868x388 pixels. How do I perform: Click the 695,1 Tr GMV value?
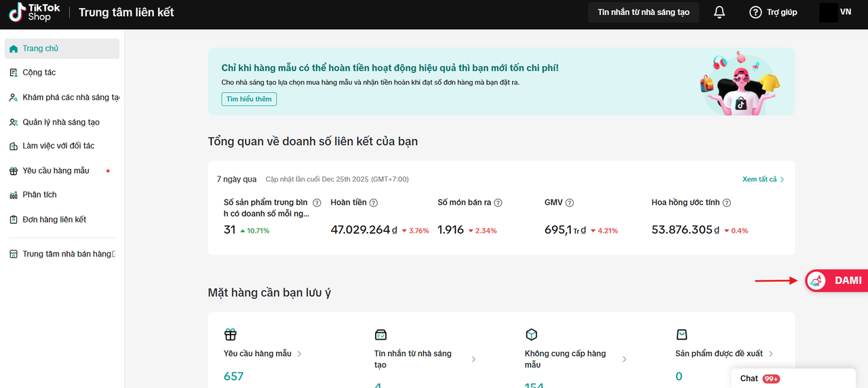coord(566,230)
